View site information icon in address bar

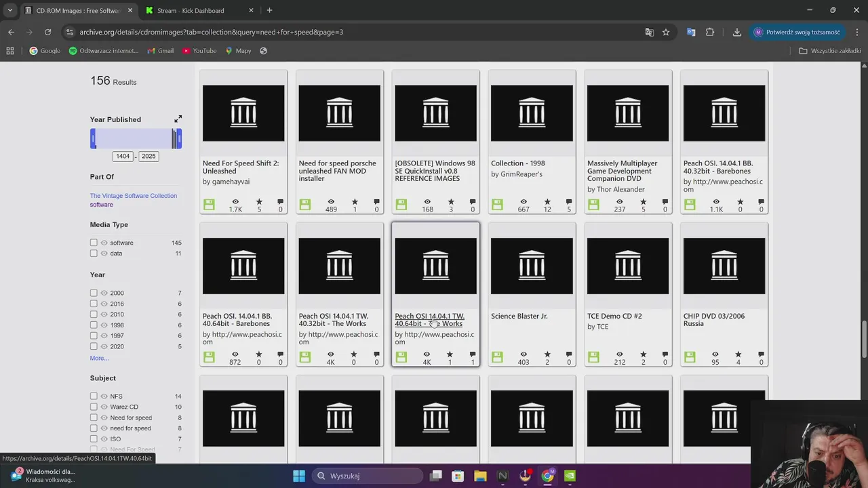[69, 32]
